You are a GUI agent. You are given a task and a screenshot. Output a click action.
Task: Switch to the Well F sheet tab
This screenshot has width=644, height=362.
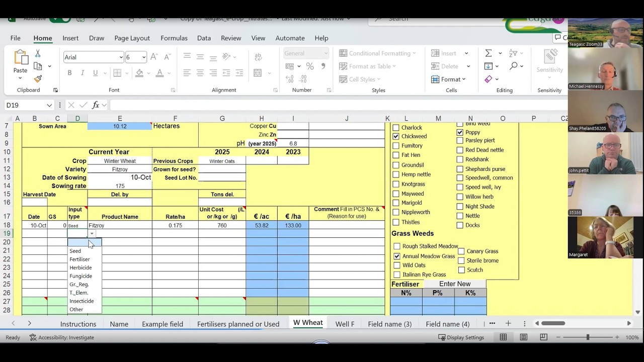[345, 324]
